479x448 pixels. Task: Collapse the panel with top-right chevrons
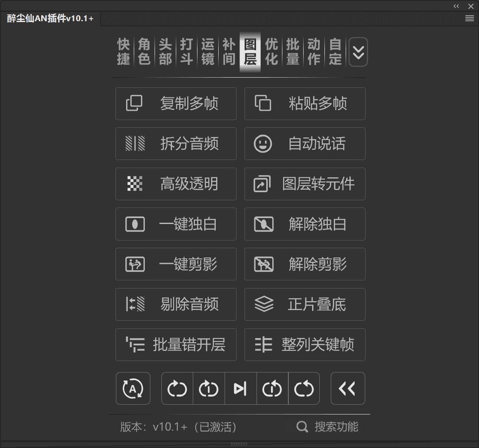coord(456,6)
